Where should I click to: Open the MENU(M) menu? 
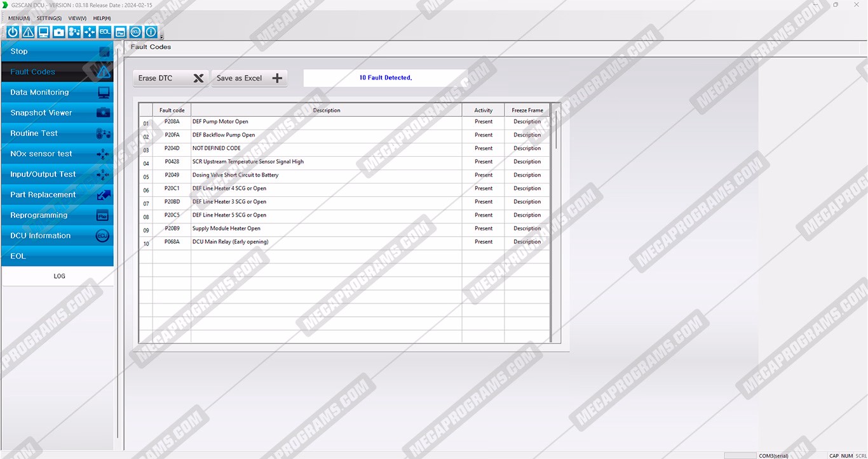[18, 18]
